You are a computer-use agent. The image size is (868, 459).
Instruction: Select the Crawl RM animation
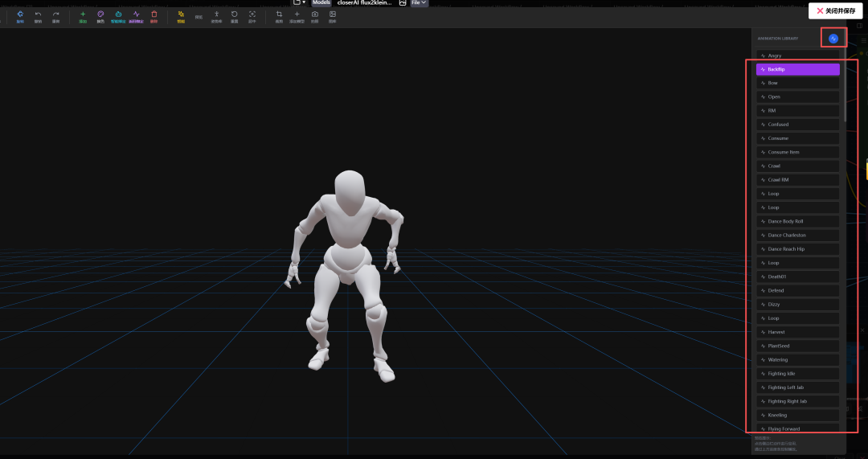click(798, 180)
